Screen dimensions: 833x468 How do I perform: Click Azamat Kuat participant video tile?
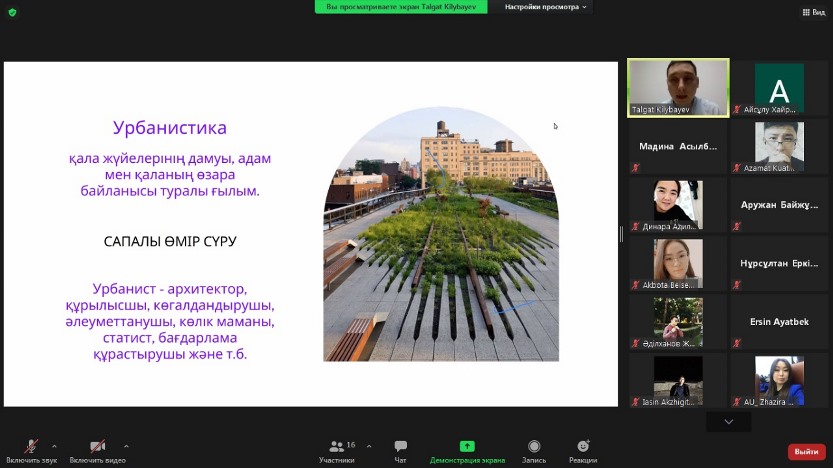(x=779, y=146)
